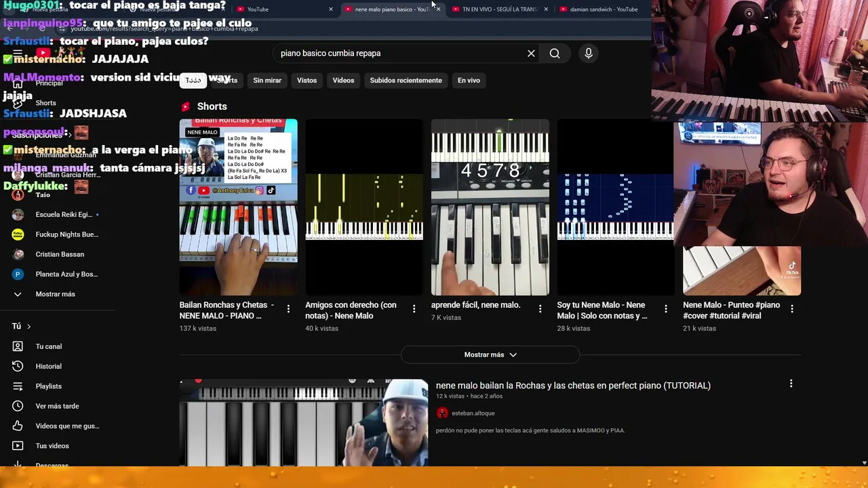Viewport: 868px width, 488px height.
Task: Close the TN EN VIVO browser tab
Action: 546,9
